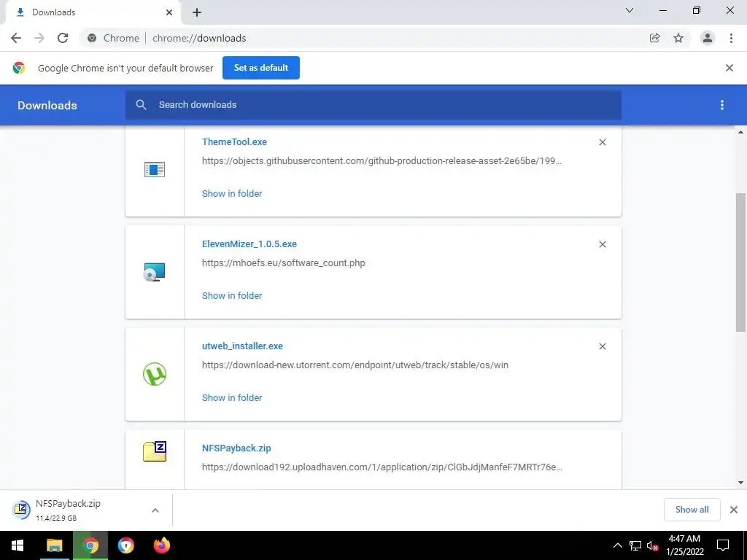This screenshot has width=747, height=560.
Task: Open ElevenMizer_1.0.5.exe file link
Action: point(249,244)
